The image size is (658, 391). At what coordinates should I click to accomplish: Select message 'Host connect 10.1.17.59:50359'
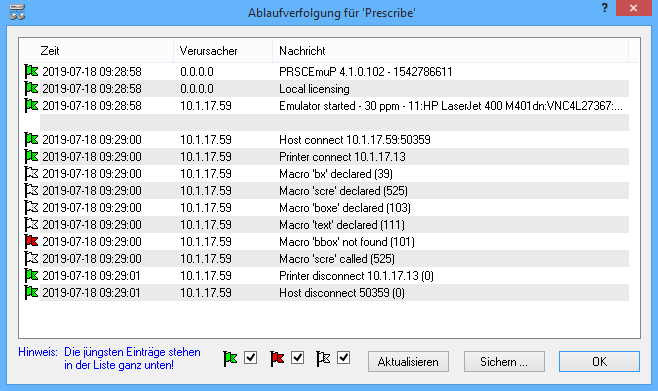click(x=355, y=140)
